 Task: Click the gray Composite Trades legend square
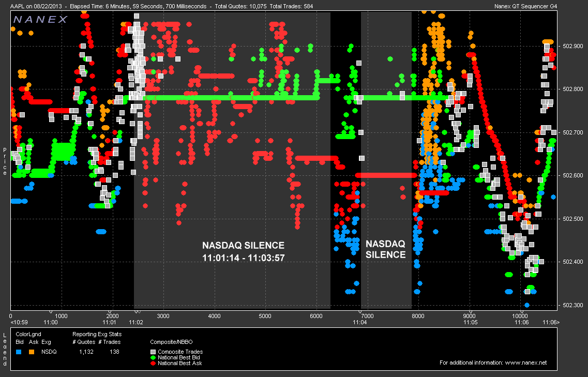[x=153, y=352]
